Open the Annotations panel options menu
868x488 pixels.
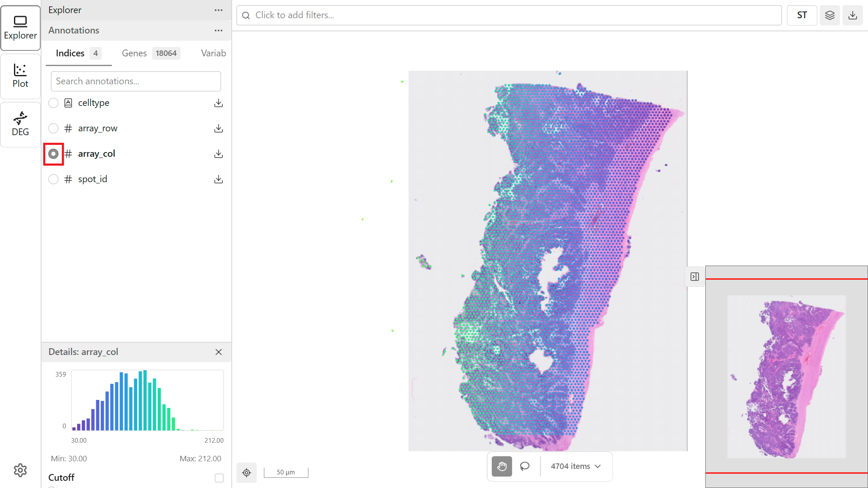pyautogui.click(x=218, y=30)
